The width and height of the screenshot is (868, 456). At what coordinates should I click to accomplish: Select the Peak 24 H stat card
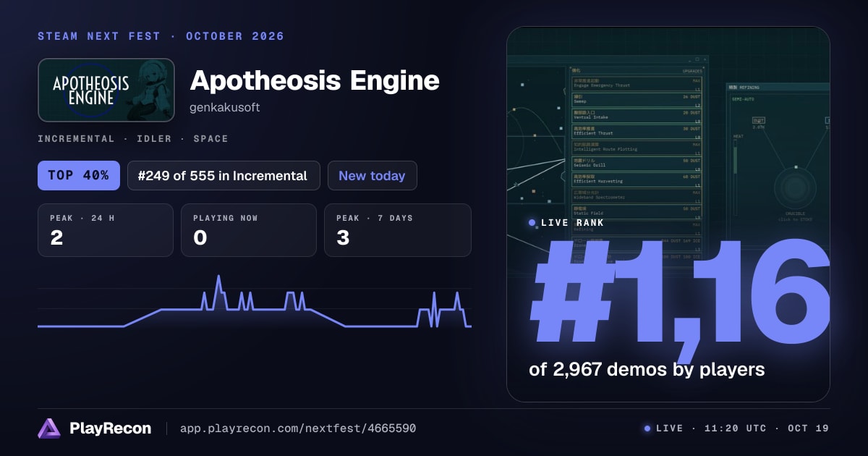click(106, 230)
